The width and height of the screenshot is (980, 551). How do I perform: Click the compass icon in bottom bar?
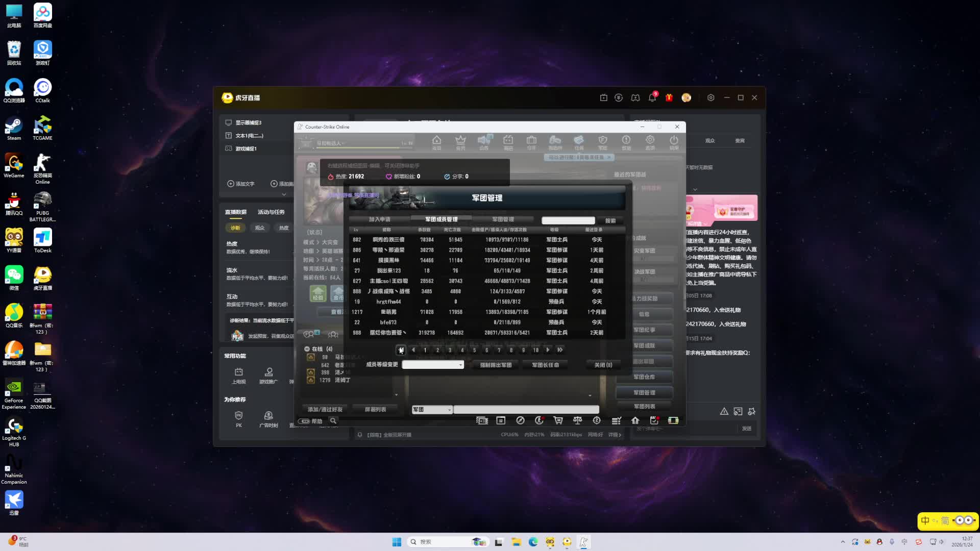(520, 420)
